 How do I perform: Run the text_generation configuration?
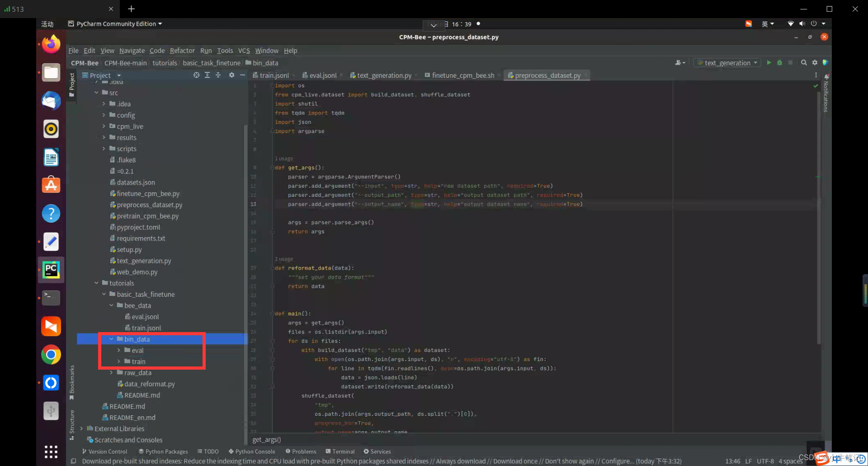coord(769,62)
